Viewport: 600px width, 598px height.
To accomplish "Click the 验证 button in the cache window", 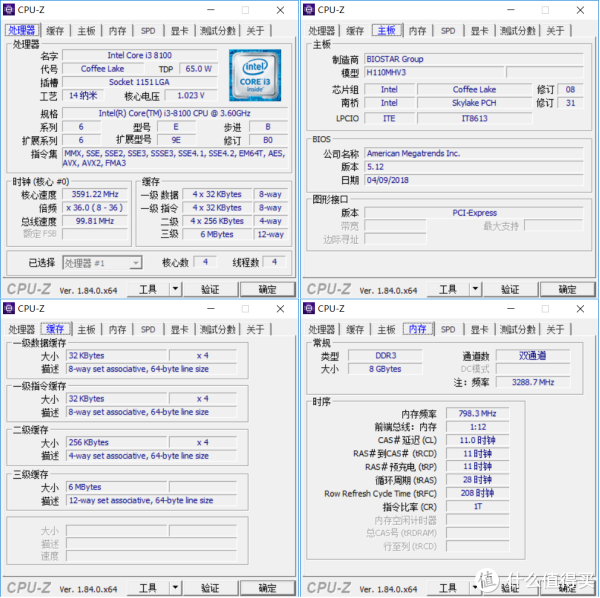I will click(210, 587).
